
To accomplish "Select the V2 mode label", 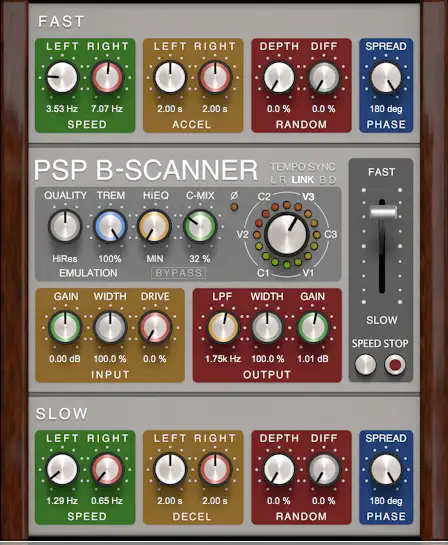I will coord(242,235).
